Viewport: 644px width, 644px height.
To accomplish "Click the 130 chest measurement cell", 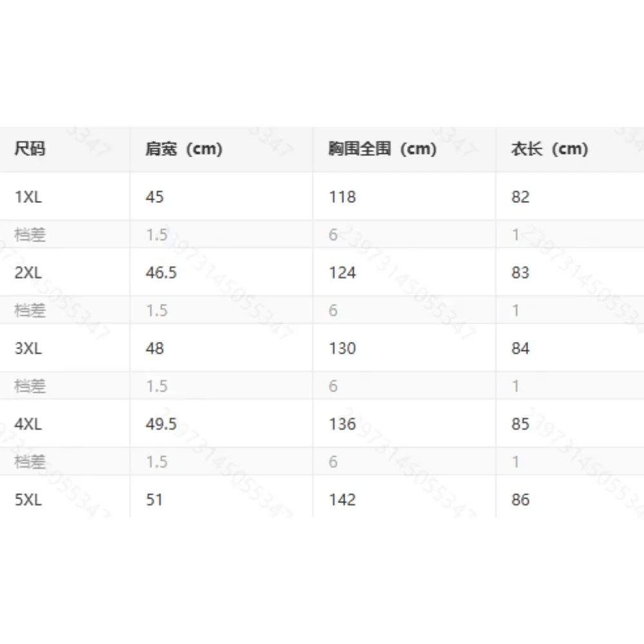I will pos(342,348).
